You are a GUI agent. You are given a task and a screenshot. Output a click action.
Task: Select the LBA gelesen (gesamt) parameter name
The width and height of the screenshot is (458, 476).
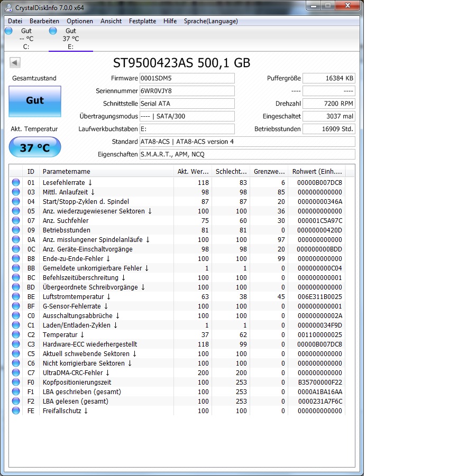[x=76, y=401]
